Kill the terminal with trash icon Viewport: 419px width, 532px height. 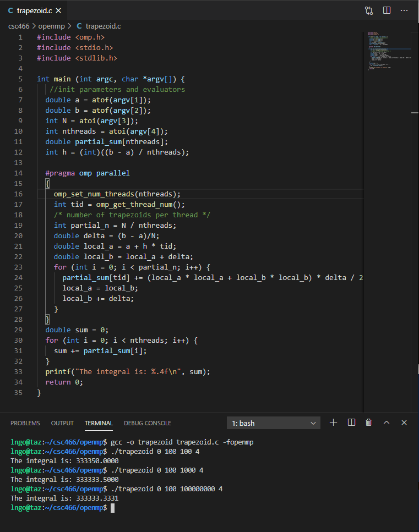pos(369,423)
